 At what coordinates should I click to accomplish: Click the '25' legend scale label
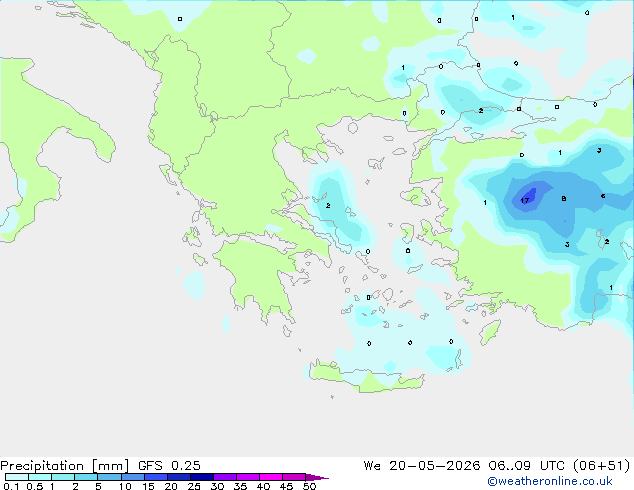click(x=194, y=486)
